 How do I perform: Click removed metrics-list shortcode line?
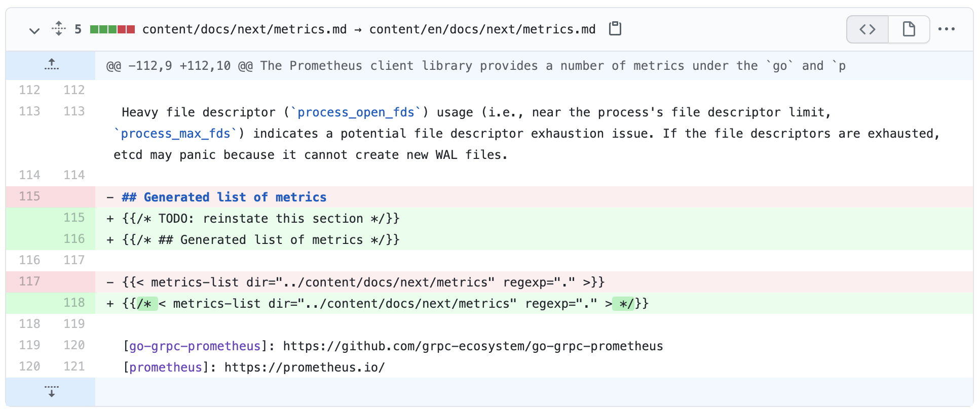pos(363,282)
